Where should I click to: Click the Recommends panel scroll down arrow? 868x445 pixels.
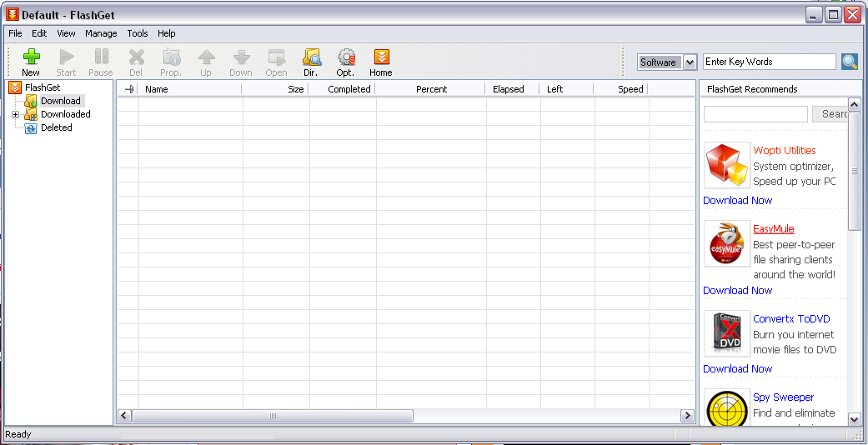pos(854,419)
